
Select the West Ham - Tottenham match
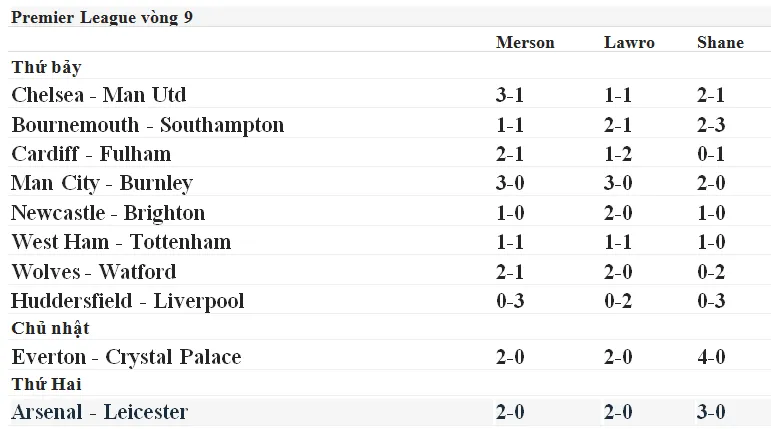click(x=121, y=242)
